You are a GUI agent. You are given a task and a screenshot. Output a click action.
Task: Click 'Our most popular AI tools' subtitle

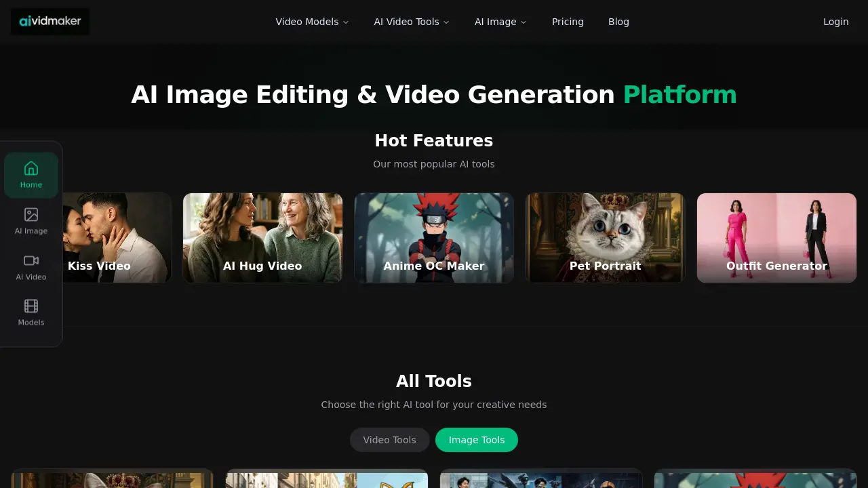(434, 164)
